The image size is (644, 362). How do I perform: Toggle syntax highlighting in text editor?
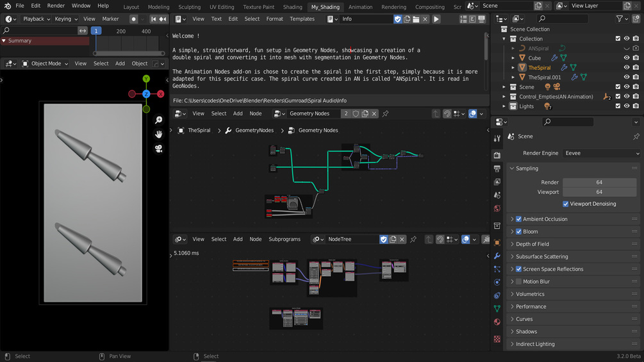pyautogui.click(x=481, y=19)
